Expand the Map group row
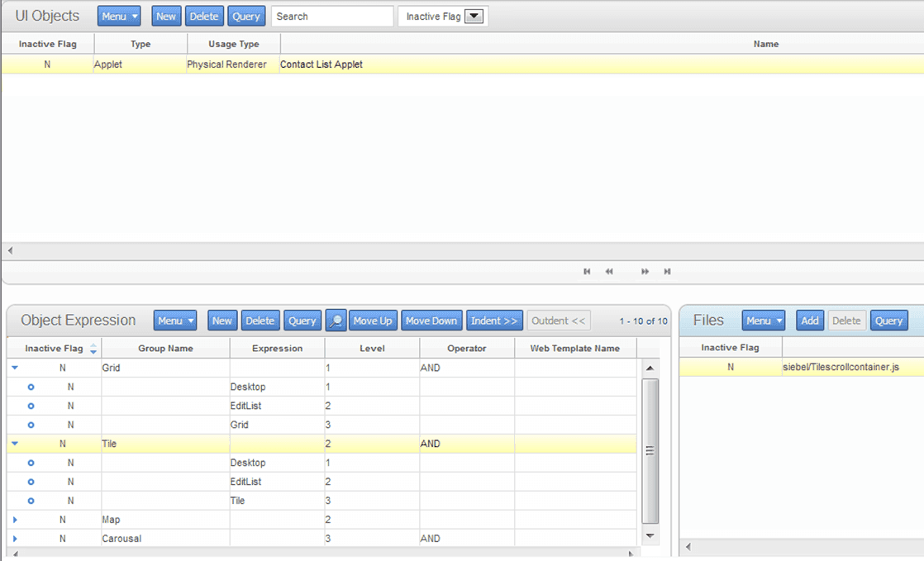Screen dimensions: 924x561 tap(15, 519)
